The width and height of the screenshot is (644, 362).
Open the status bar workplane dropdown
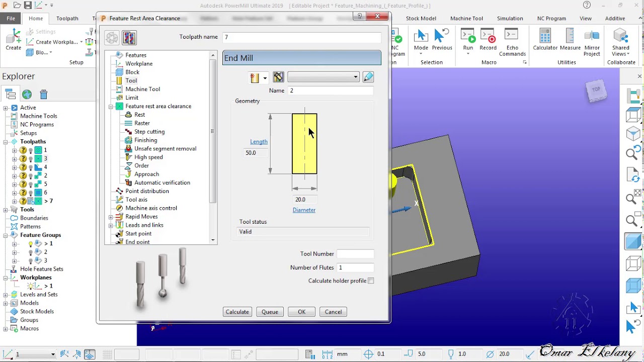coord(52,354)
